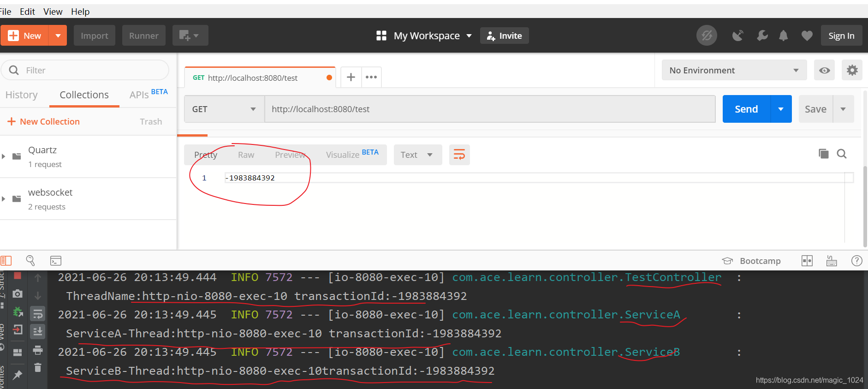This screenshot has height=389, width=868.
Task: Switch response view to Preview
Action: pos(290,155)
